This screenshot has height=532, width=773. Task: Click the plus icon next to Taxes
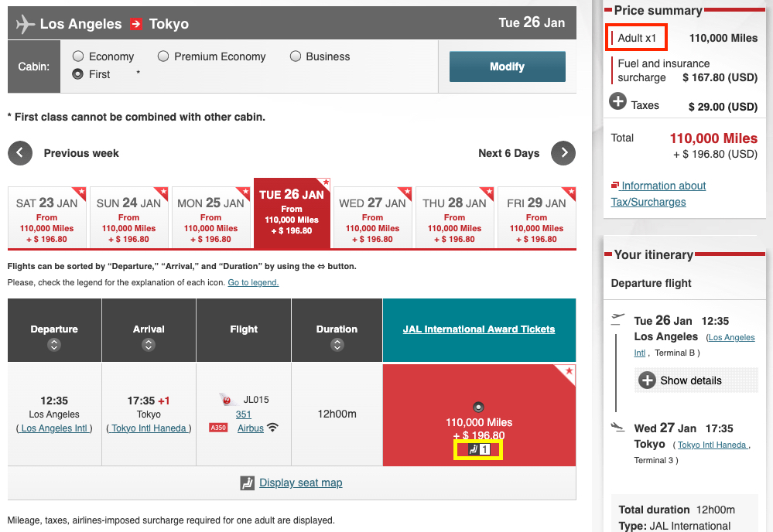point(618,101)
